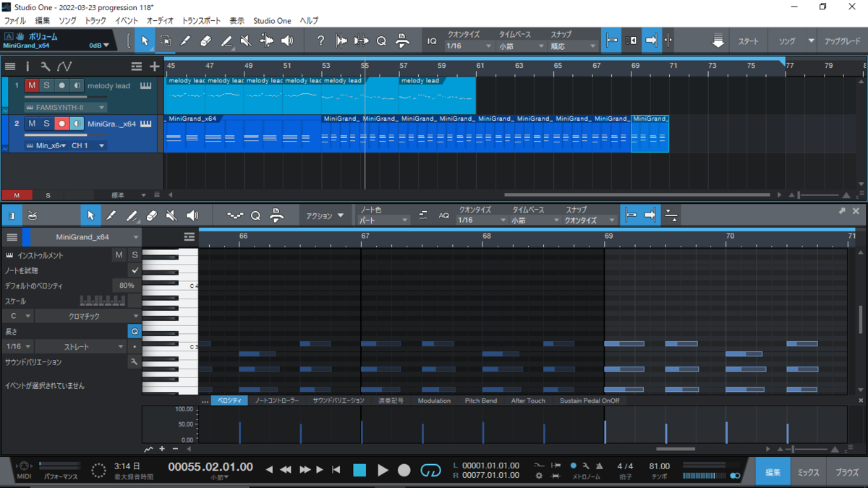Click the default velocity 80% field

[x=127, y=286]
